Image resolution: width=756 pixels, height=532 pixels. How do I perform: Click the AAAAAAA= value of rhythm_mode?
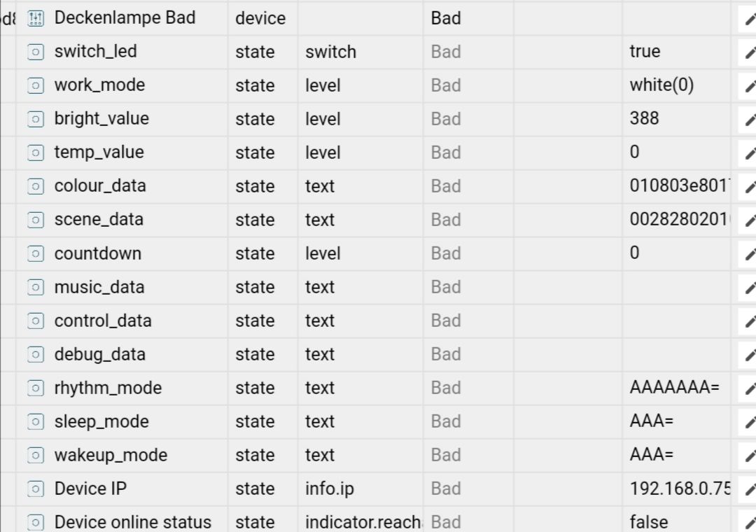click(x=675, y=387)
